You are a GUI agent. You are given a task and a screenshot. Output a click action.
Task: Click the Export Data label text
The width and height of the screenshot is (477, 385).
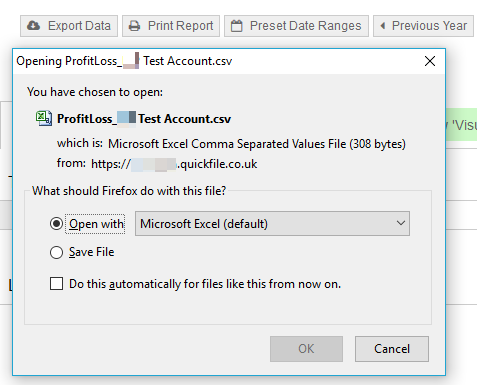[79, 26]
